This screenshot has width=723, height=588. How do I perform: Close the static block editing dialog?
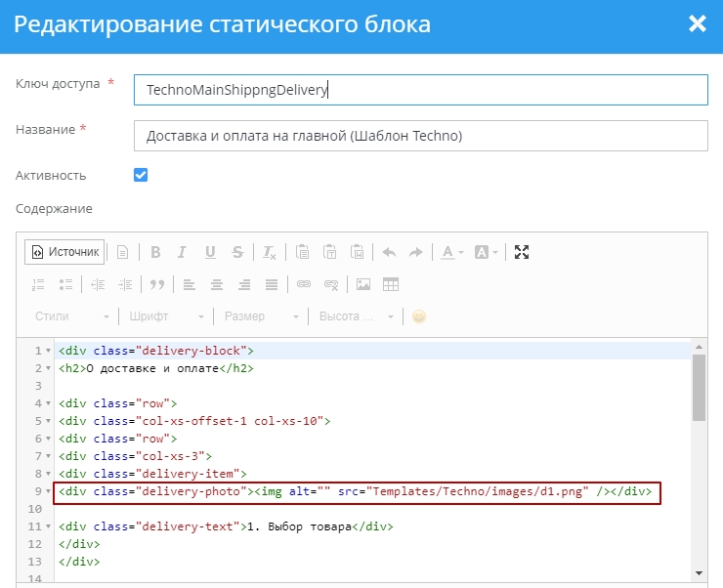[x=697, y=24]
